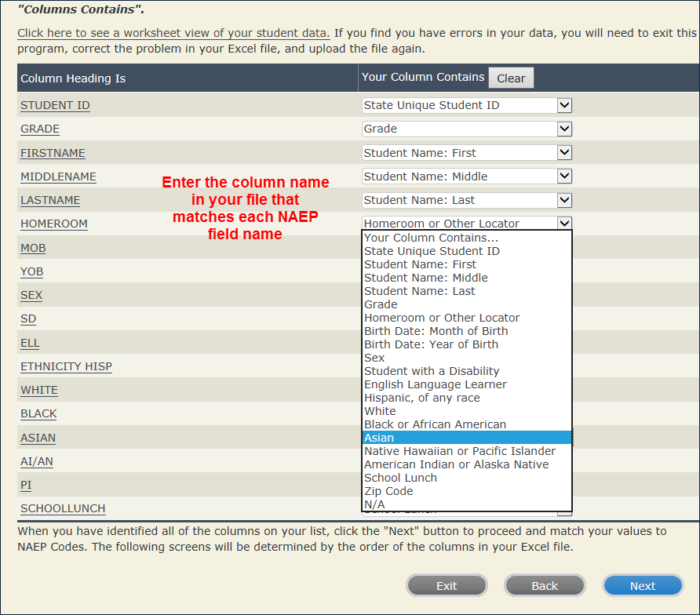
Task: Select 'English Language Learner' option
Action: click(467, 384)
